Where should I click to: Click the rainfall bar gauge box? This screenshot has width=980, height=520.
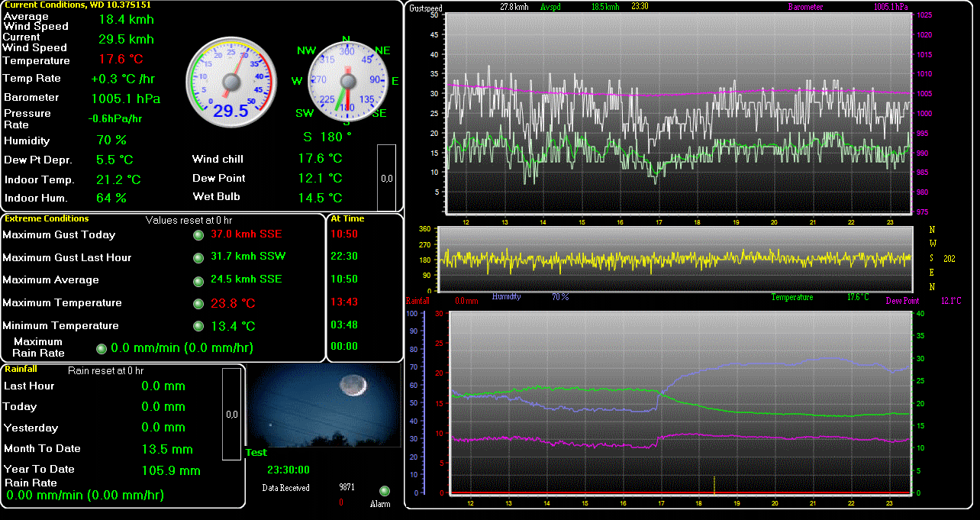point(233,414)
